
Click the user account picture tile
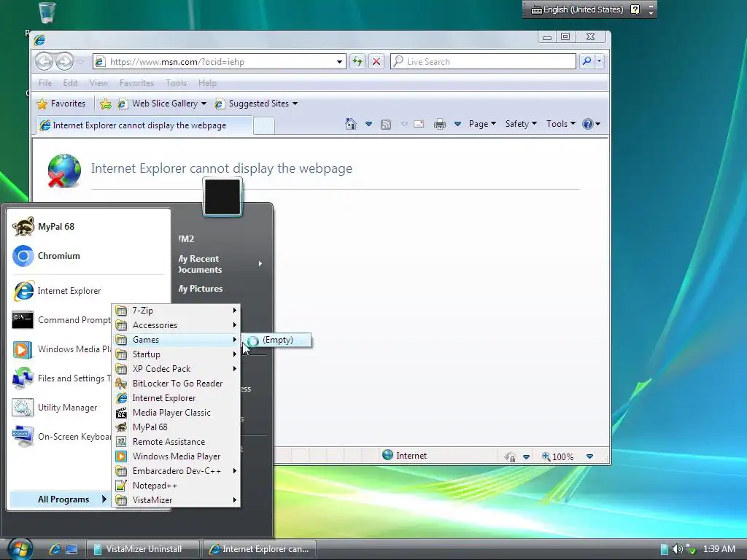point(222,197)
